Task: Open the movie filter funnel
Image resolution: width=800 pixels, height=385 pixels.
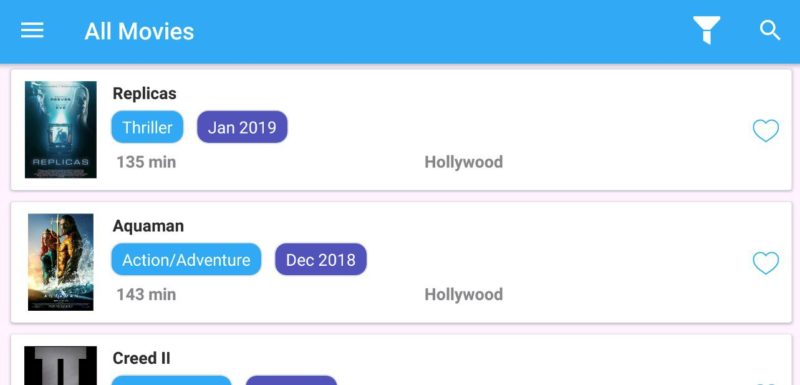Action: (x=706, y=30)
